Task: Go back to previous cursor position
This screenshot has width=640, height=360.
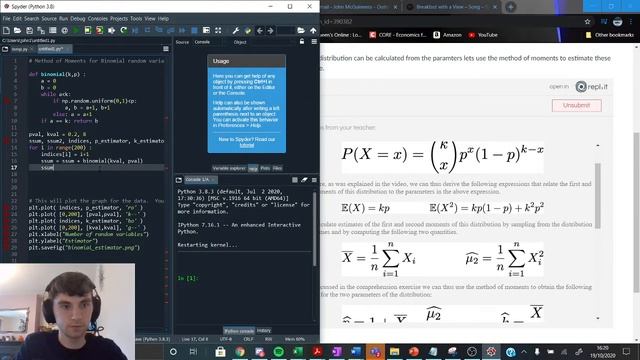Action: (260, 30)
